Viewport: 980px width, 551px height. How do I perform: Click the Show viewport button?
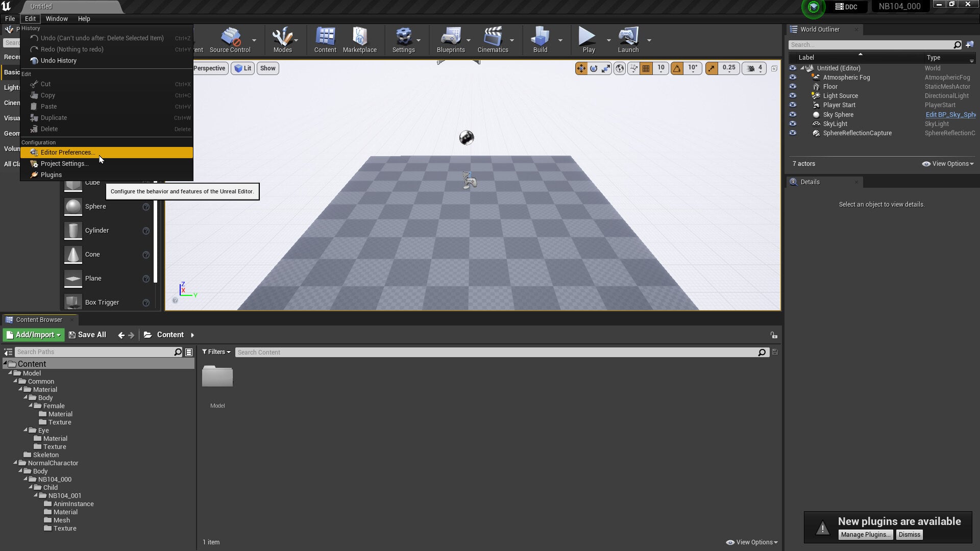(267, 68)
